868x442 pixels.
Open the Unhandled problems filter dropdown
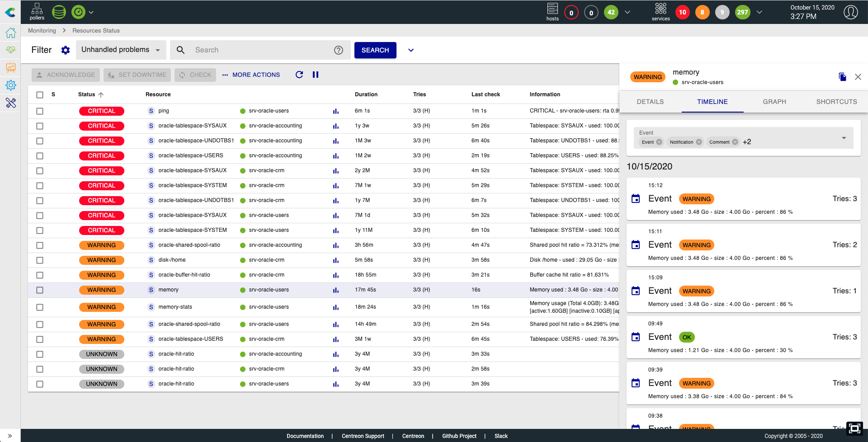[x=121, y=50]
